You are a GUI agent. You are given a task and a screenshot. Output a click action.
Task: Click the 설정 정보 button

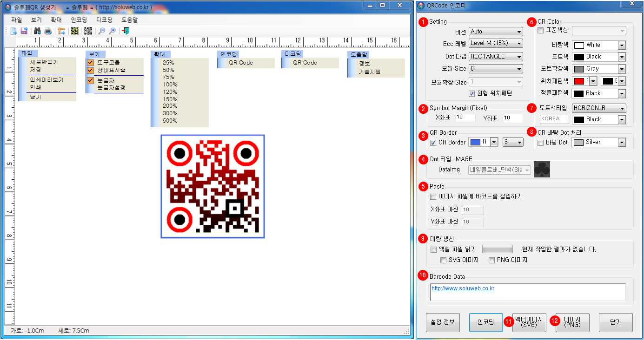pyautogui.click(x=443, y=322)
